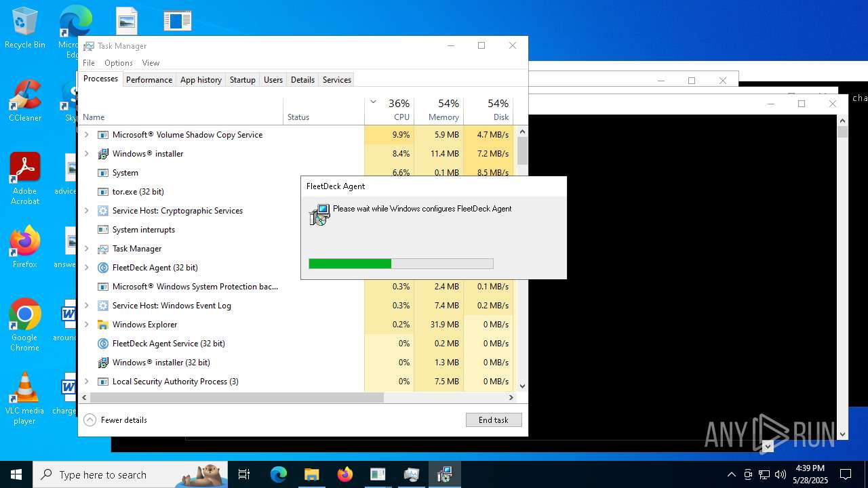Expand Local Security Authority Process (3) row
The height and width of the screenshot is (488, 868).
tap(86, 382)
